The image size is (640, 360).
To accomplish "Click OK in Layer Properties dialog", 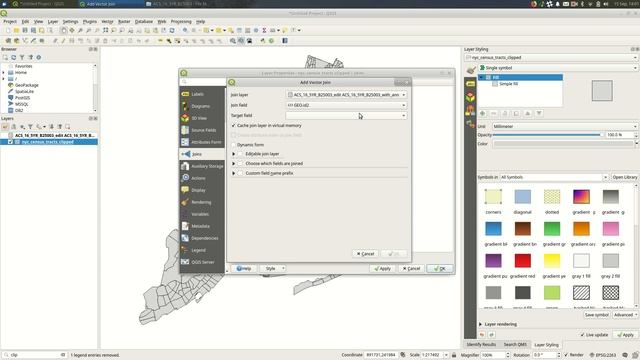I will click(440, 269).
